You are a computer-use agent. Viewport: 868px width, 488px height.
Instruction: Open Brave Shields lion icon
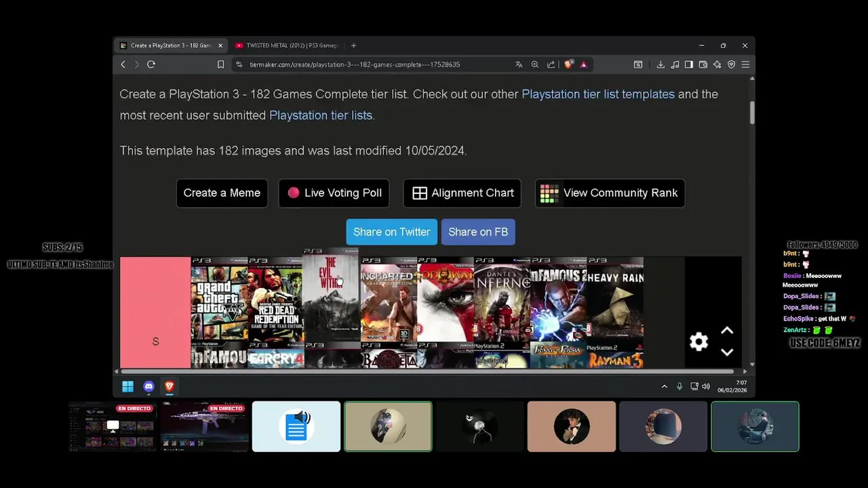pos(568,64)
